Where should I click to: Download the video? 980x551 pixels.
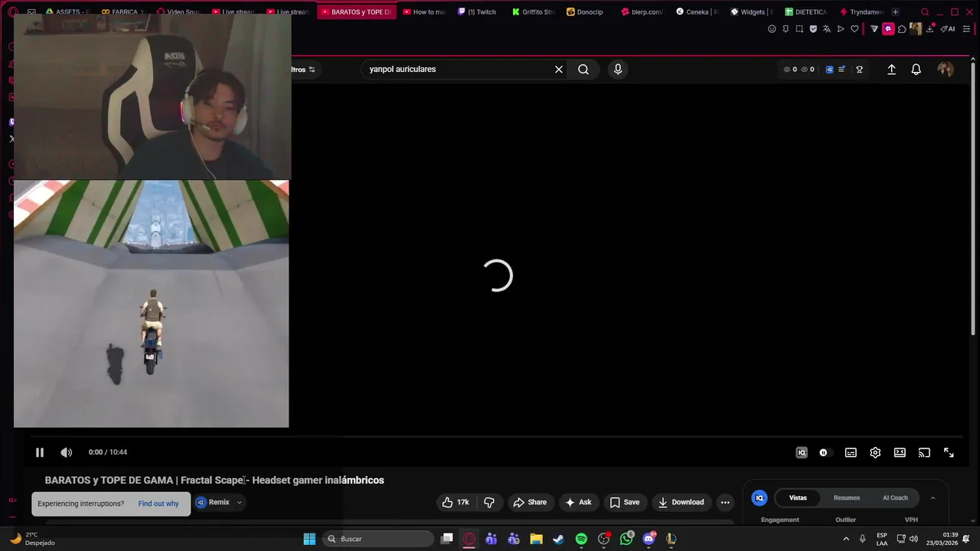(x=681, y=502)
